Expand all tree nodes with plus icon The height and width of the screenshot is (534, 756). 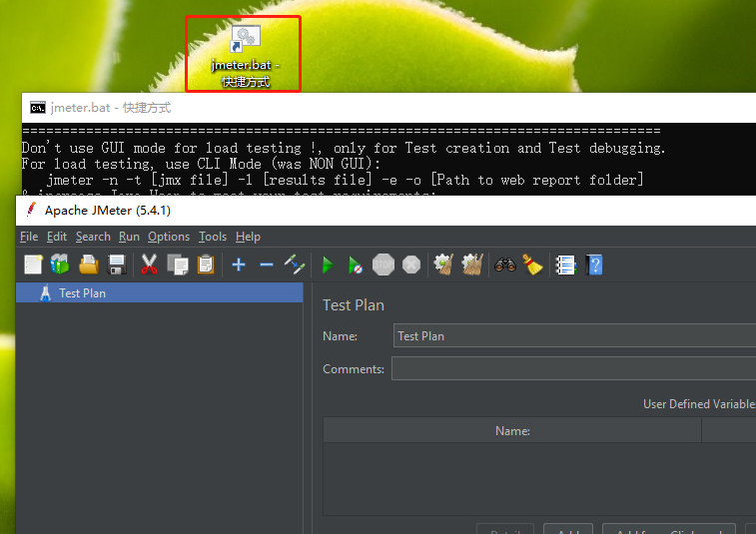[x=239, y=265]
